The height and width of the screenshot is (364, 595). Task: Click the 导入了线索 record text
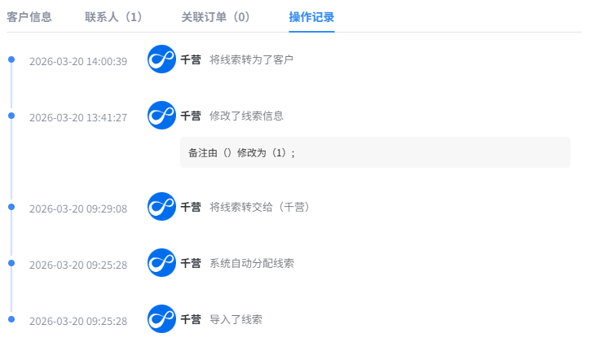[x=236, y=319]
